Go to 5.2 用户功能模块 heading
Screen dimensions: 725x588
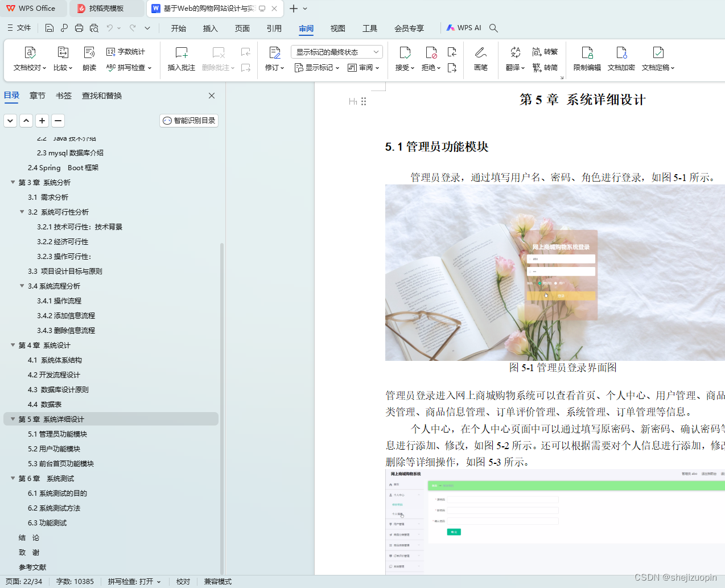(54, 449)
